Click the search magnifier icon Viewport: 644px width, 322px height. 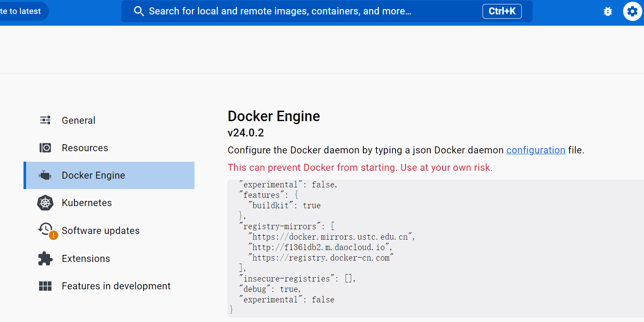[139, 11]
